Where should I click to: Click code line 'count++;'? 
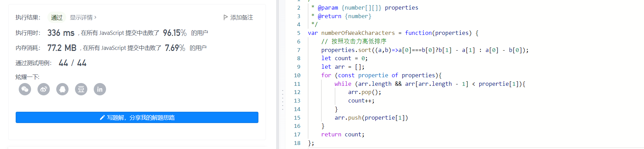[361, 100]
